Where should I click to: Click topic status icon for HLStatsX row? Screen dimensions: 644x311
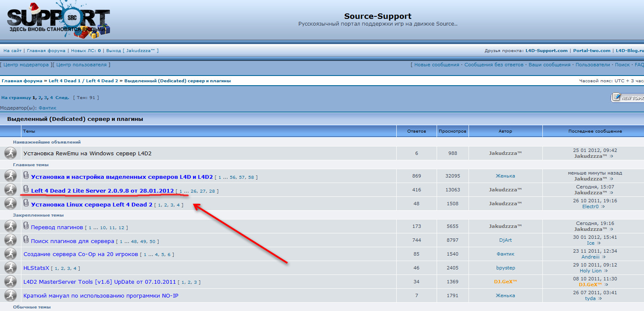10,268
